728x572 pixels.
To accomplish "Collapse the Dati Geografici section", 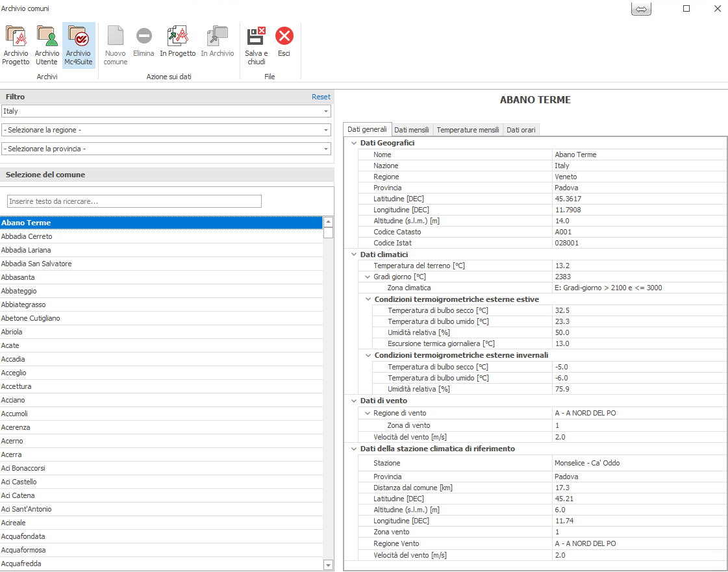I will coord(353,143).
